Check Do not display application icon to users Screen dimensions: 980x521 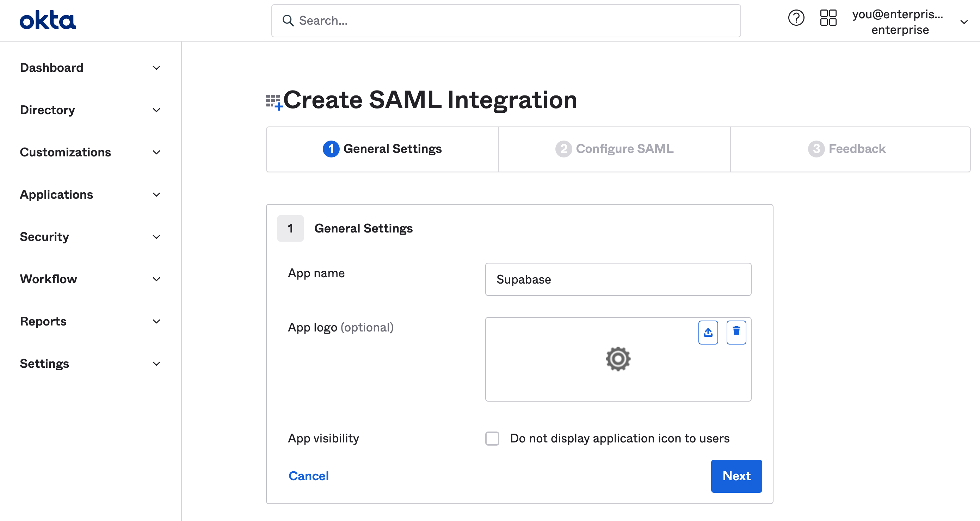pos(492,439)
